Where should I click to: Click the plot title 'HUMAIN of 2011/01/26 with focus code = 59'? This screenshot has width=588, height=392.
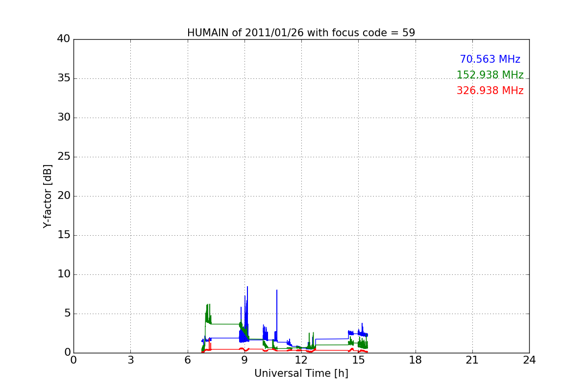pyautogui.click(x=301, y=33)
